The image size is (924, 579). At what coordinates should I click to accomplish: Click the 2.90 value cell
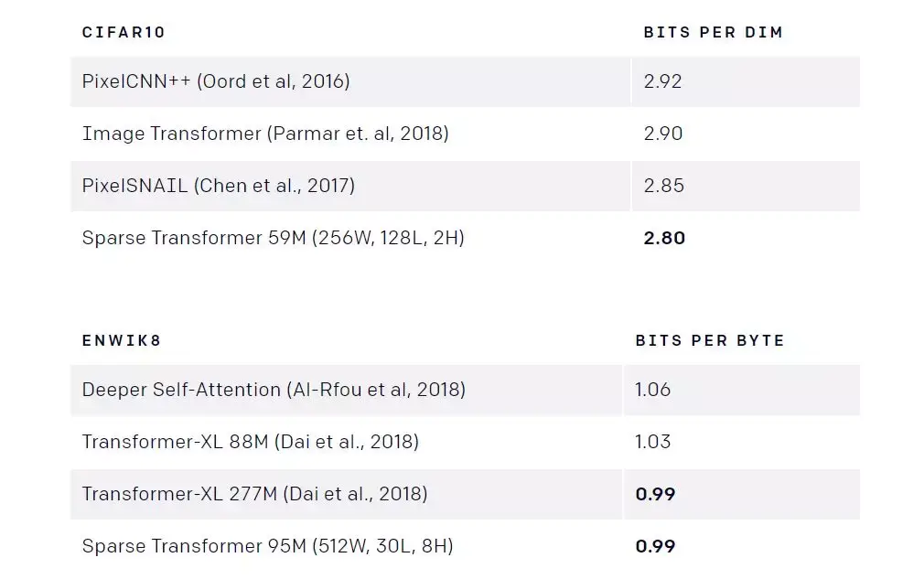click(x=662, y=134)
